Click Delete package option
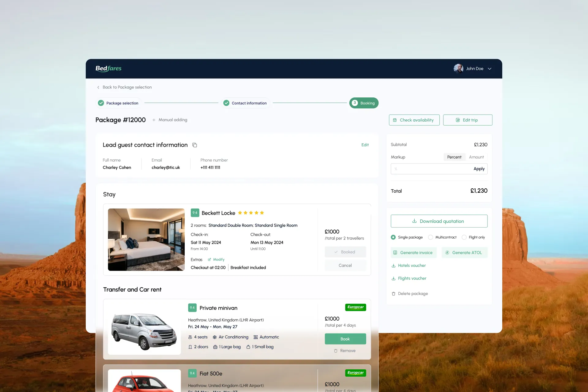This screenshot has height=392, width=588. click(409, 294)
